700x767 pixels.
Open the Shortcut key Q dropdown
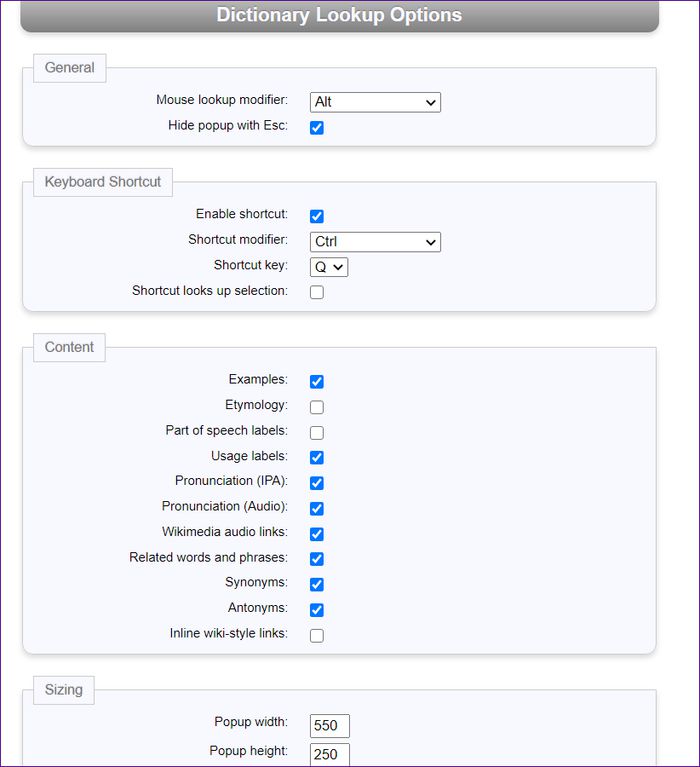click(x=329, y=267)
